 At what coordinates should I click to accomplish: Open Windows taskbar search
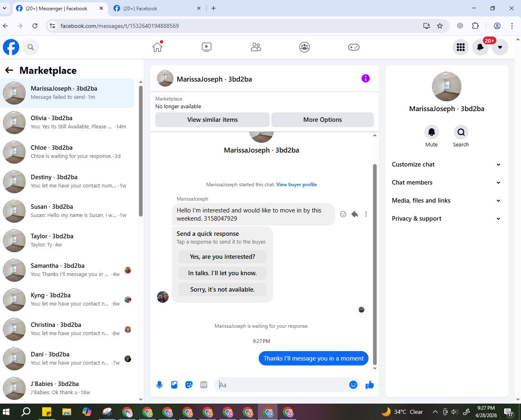click(x=26, y=412)
